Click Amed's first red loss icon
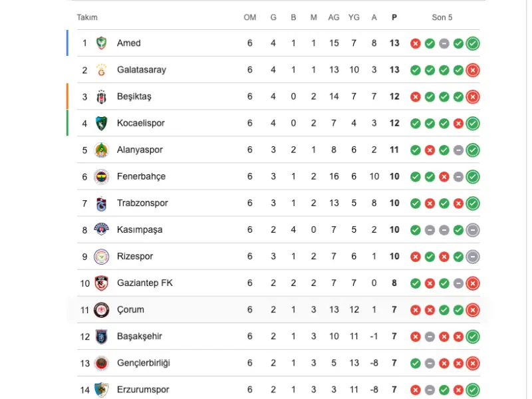 click(415, 43)
